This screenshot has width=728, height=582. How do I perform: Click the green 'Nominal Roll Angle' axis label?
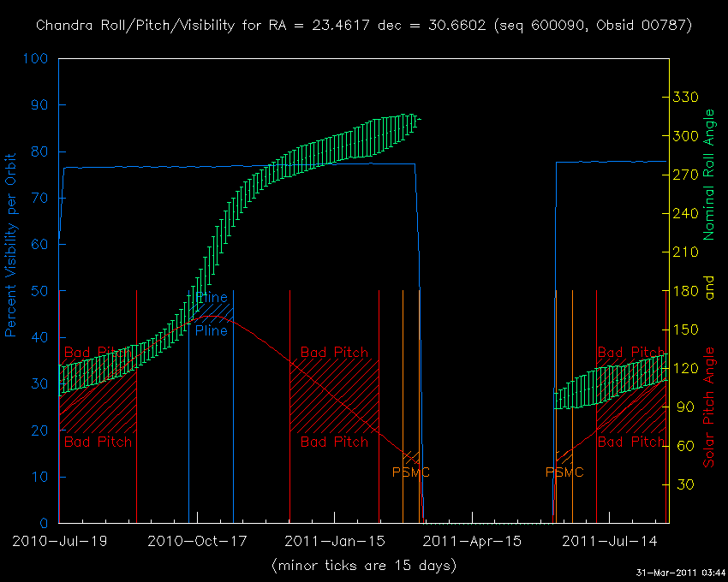(708, 175)
